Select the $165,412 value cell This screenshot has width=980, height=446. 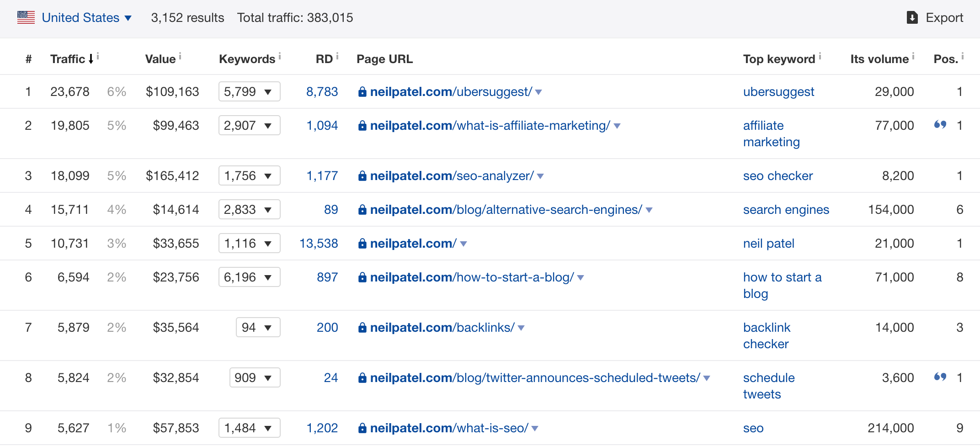click(x=172, y=176)
